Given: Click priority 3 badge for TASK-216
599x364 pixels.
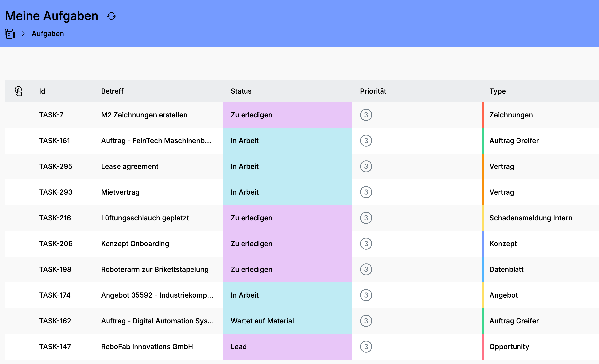Looking at the screenshot, I should pyautogui.click(x=366, y=218).
